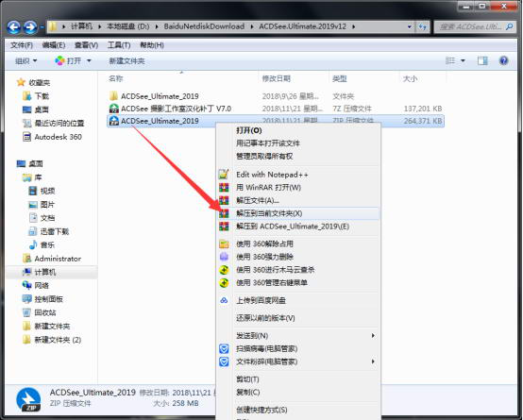The width and height of the screenshot is (523, 420).
Task: Sort by the 修改日期 column header
Action: [x=277, y=78]
